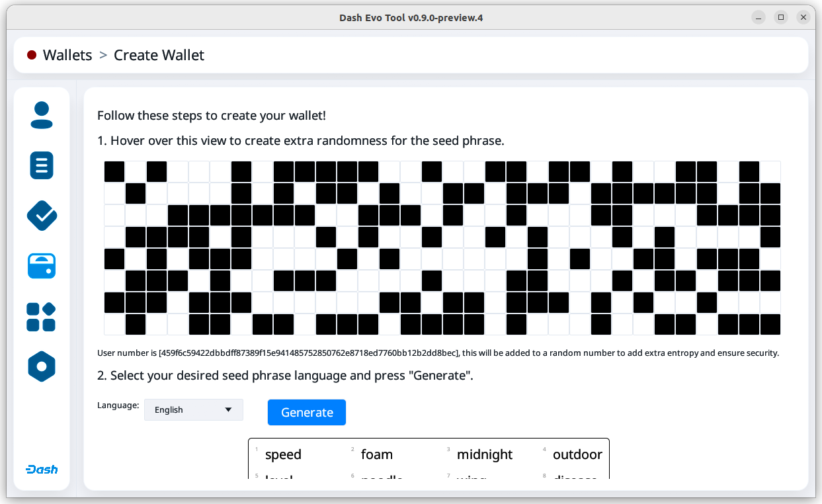Go back to Wallets via the breadcrumb
The width and height of the screenshot is (822, 504).
pyautogui.click(x=67, y=56)
